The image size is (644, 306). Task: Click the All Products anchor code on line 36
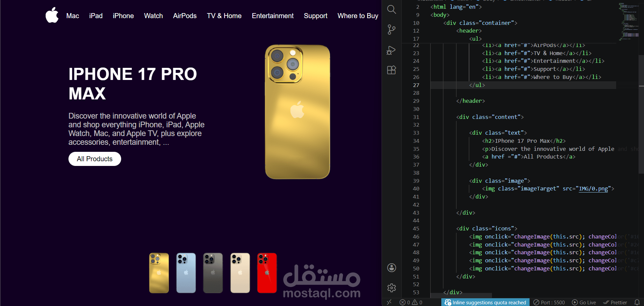529,157
